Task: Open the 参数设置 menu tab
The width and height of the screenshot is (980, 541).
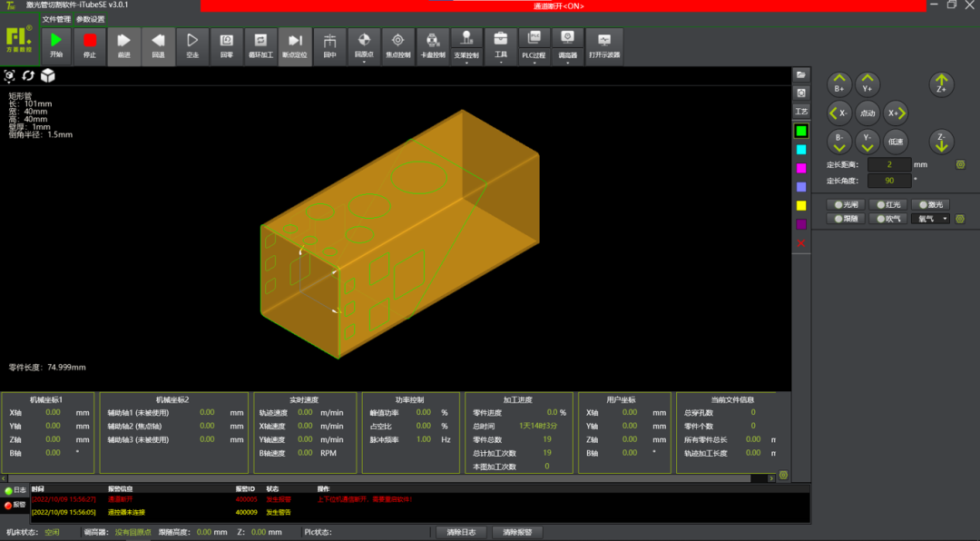Action: [91, 19]
